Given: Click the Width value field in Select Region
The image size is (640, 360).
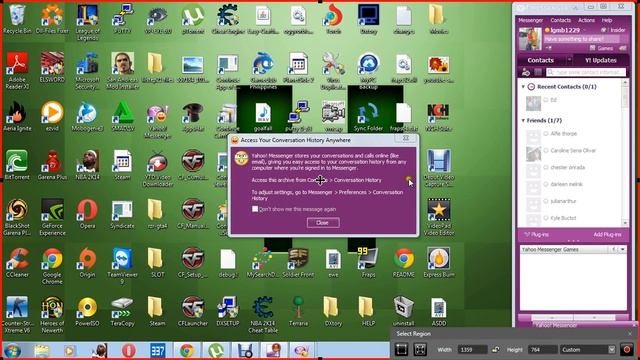Looking at the screenshot, I should tap(472, 349).
